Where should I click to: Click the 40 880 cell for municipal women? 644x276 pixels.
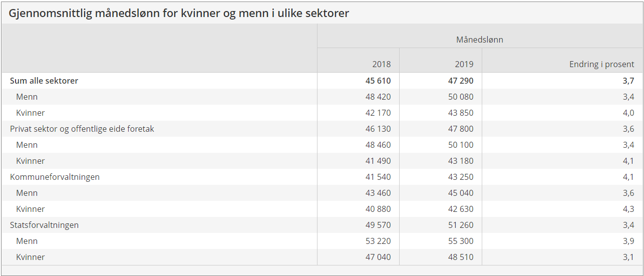click(x=378, y=209)
